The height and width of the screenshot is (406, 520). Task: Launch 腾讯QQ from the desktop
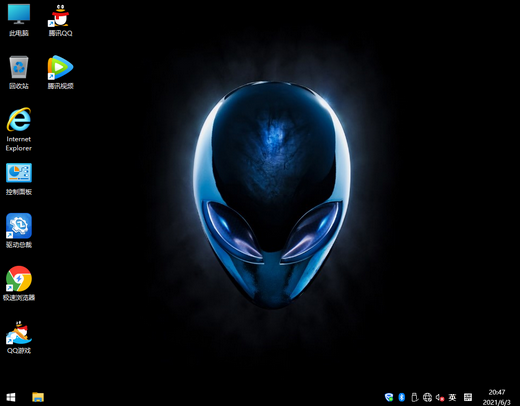point(60,20)
